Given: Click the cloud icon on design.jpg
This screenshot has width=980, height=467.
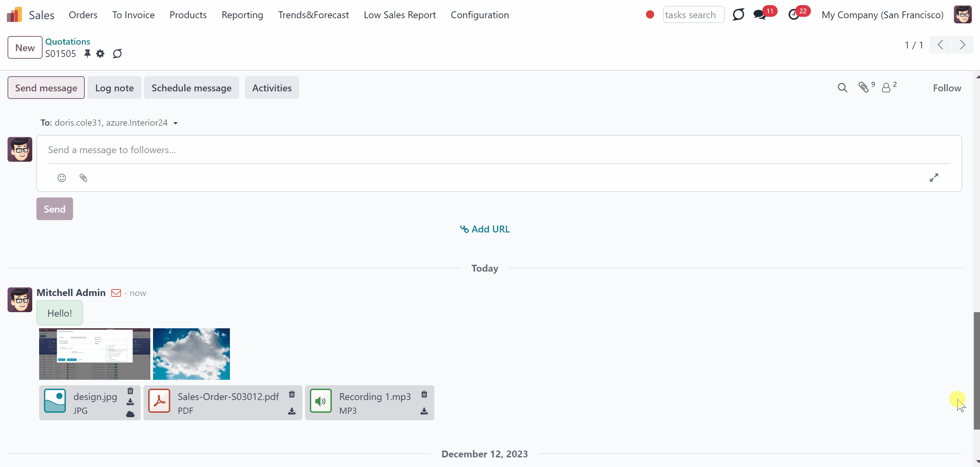Looking at the screenshot, I should pyautogui.click(x=130, y=414).
